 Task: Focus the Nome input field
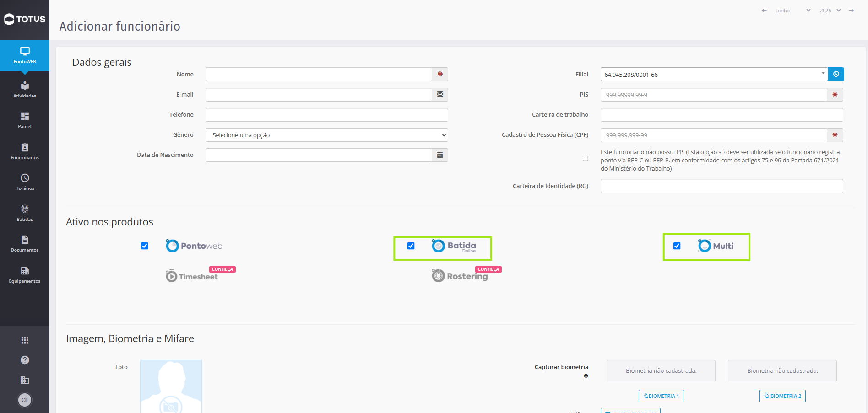(319, 74)
